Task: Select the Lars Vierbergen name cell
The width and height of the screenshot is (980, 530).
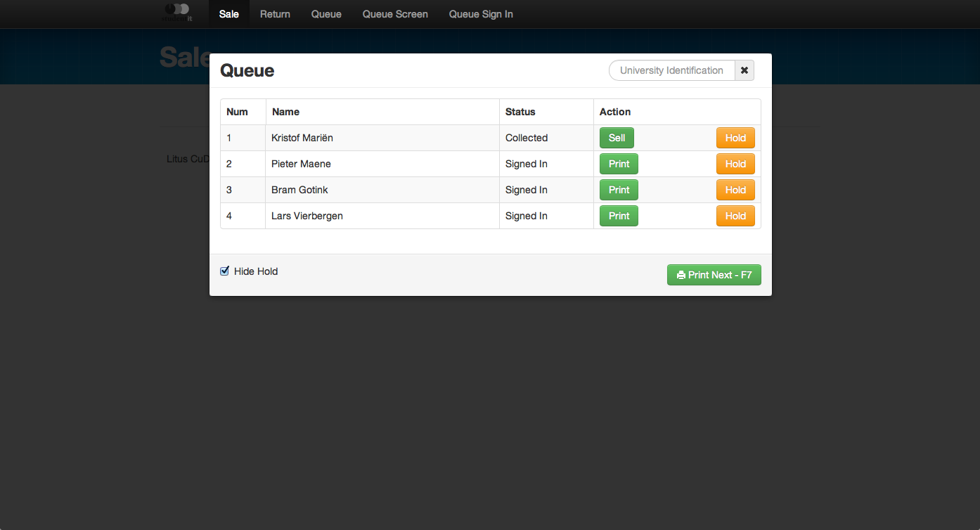Action: [x=307, y=216]
